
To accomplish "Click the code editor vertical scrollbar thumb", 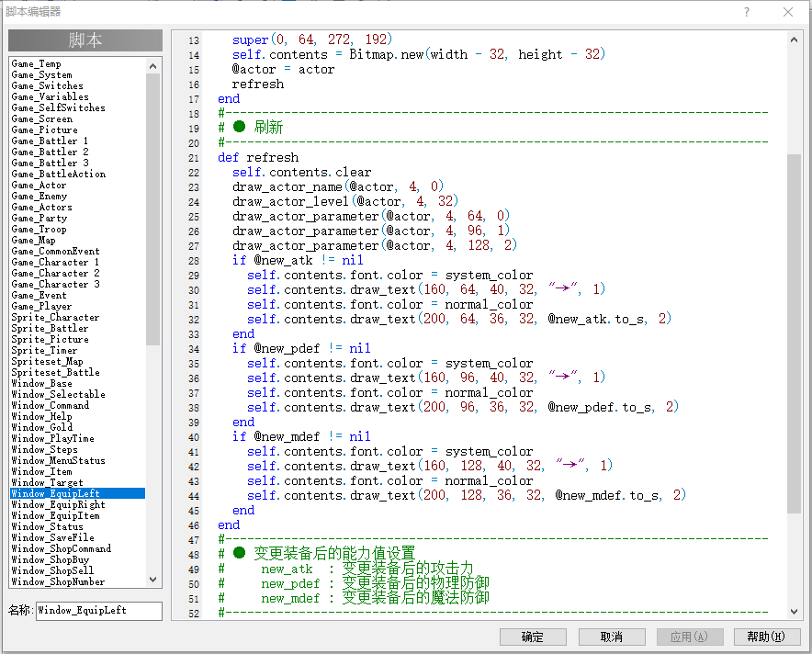I will coord(794,333).
